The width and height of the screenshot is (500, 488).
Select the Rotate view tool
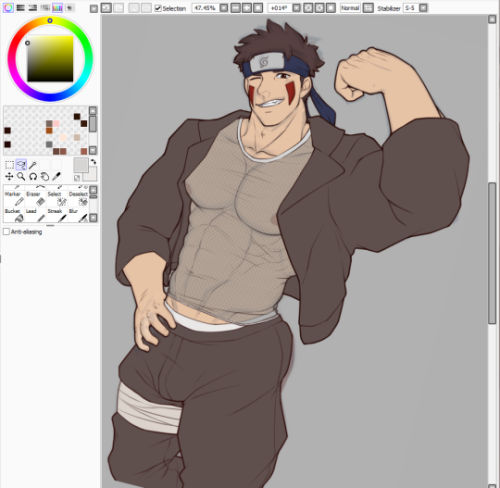pos(33,176)
